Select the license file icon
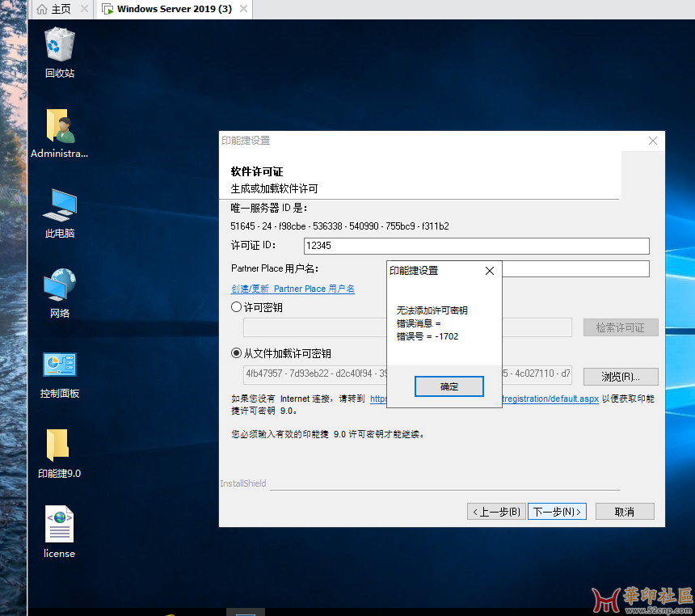Image resolution: width=695 pixels, height=616 pixels. tap(59, 532)
